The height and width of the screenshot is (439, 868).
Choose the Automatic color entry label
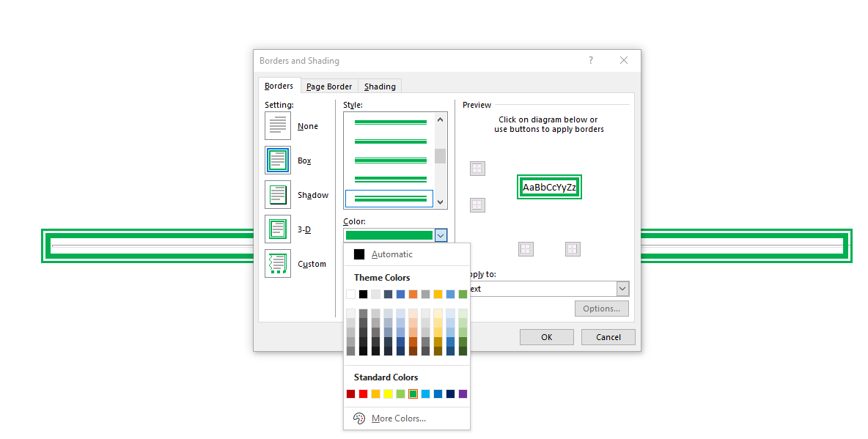pos(392,254)
